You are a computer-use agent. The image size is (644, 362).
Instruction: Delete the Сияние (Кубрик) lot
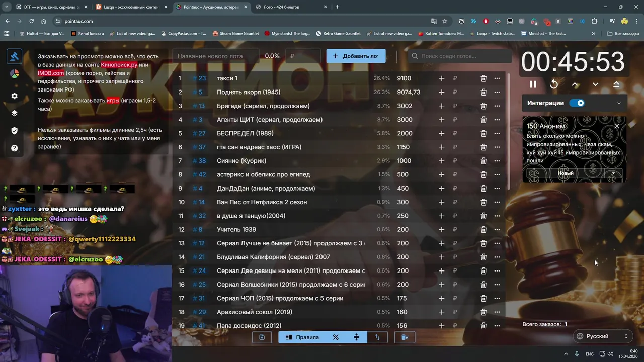484,161
